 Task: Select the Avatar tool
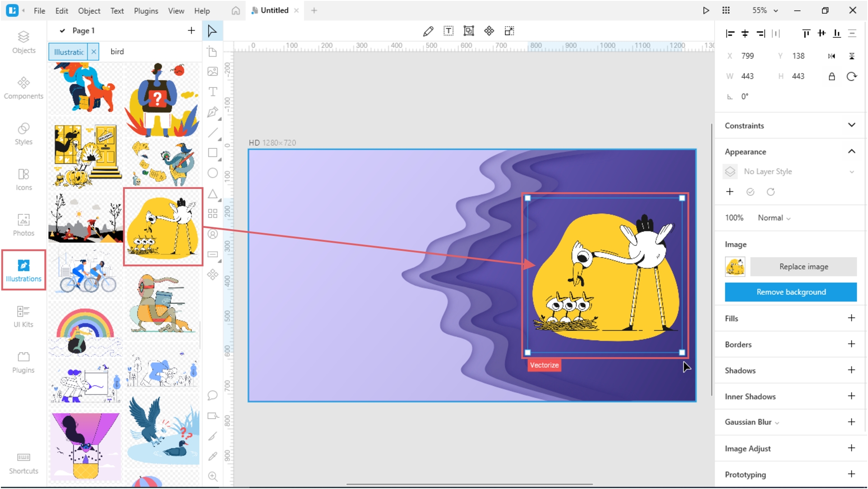[212, 234]
